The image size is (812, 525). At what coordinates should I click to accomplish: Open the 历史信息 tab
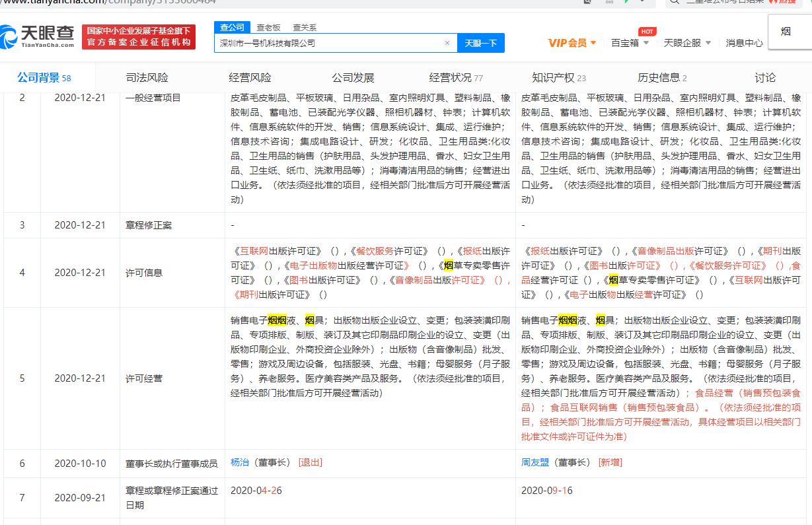coord(662,78)
